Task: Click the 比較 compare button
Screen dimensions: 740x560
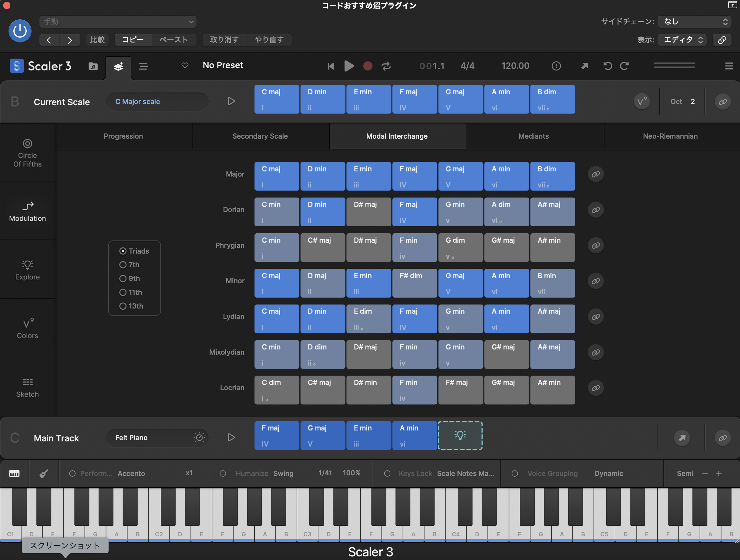Action: [x=97, y=40]
